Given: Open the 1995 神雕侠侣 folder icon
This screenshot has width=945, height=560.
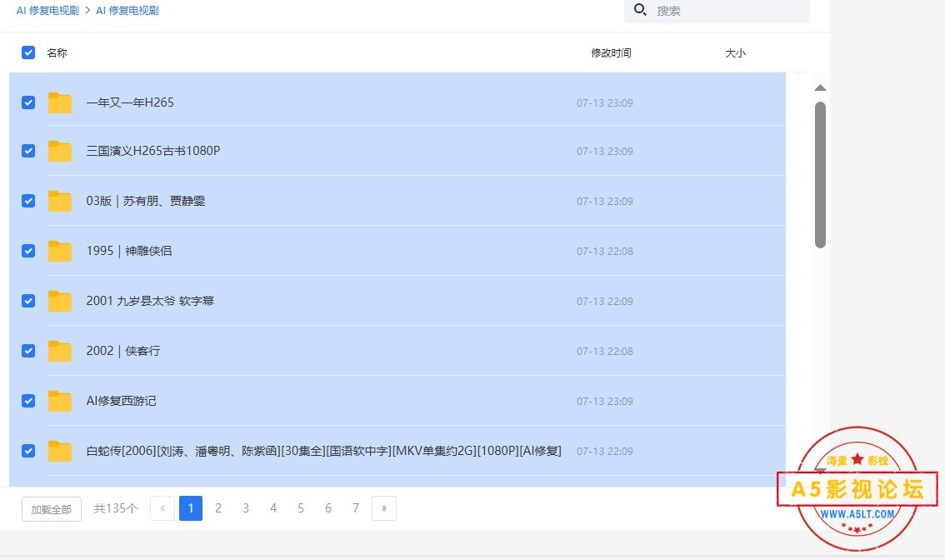Looking at the screenshot, I should pos(60,252).
